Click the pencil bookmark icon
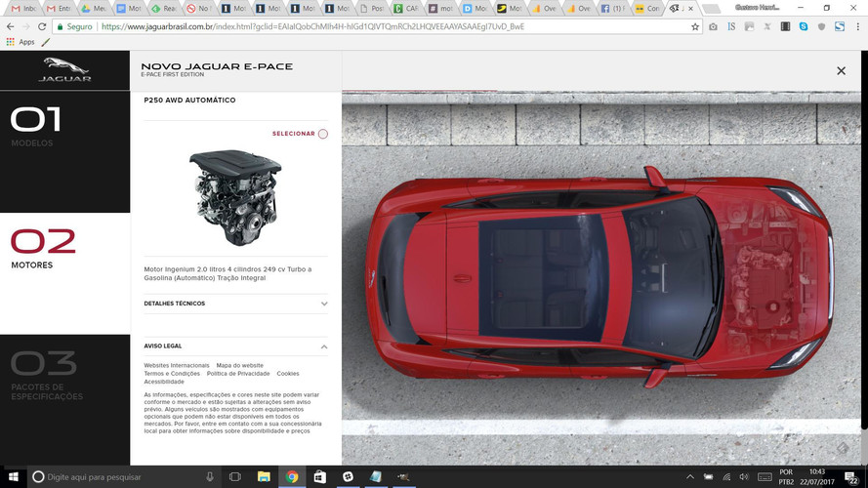The height and width of the screenshot is (488, 868). (x=45, y=42)
